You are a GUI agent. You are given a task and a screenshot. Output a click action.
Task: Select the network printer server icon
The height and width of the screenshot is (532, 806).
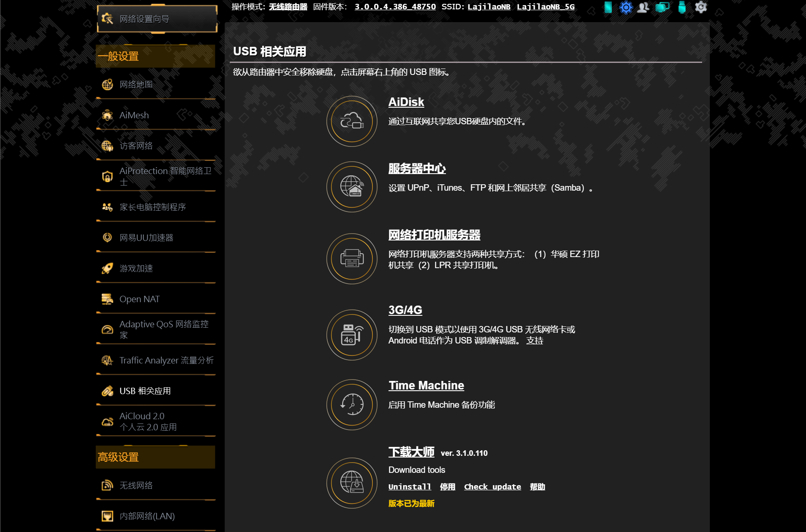(352, 258)
